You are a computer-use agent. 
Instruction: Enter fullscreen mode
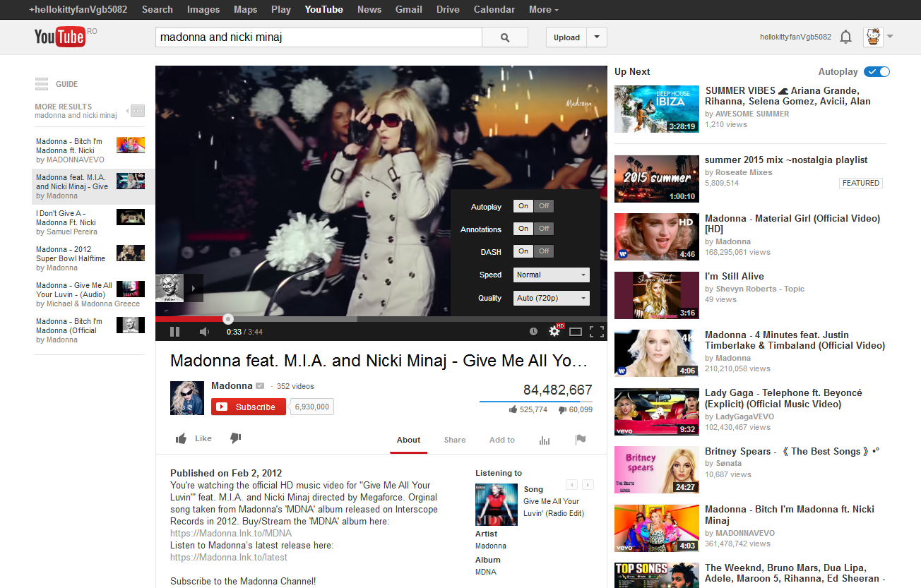(x=597, y=331)
